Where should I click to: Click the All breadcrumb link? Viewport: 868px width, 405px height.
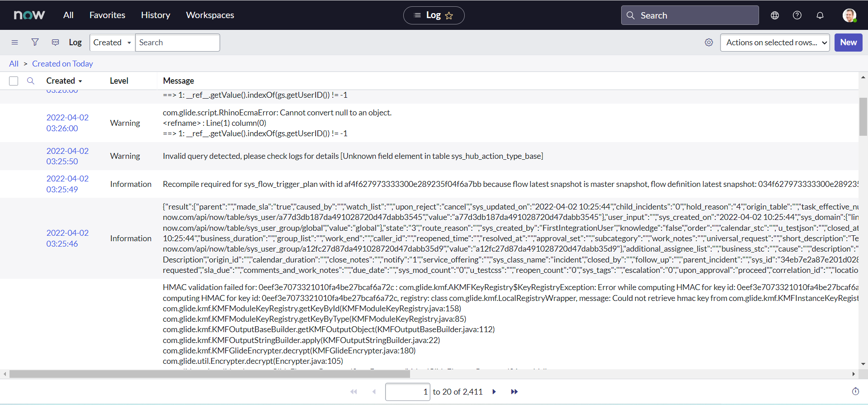coord(14,64)
